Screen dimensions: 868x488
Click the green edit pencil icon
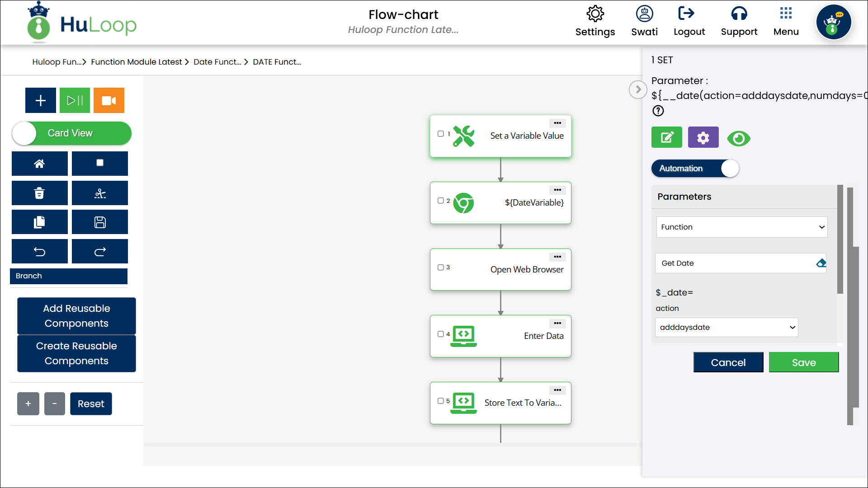pyautogui.click(x=666, y=137)
